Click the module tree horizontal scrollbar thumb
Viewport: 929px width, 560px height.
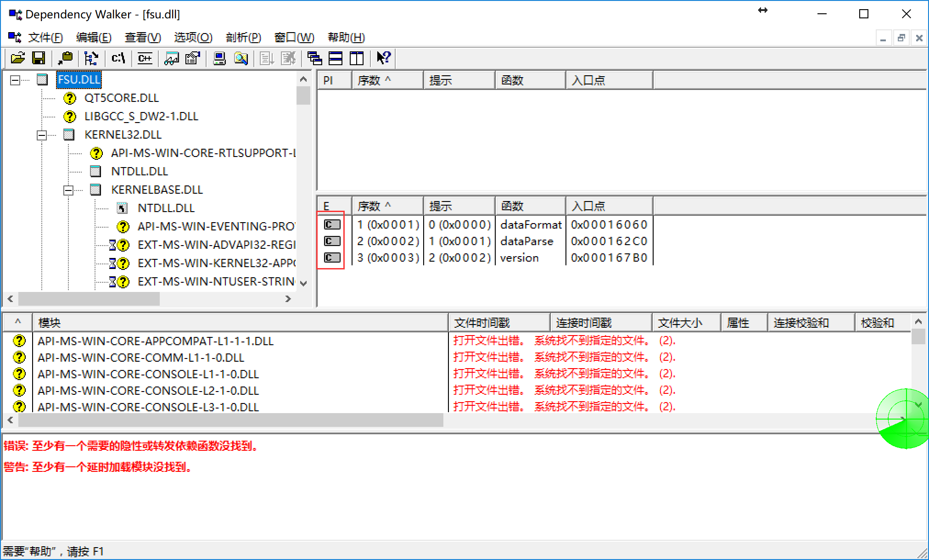coord(89,299)
